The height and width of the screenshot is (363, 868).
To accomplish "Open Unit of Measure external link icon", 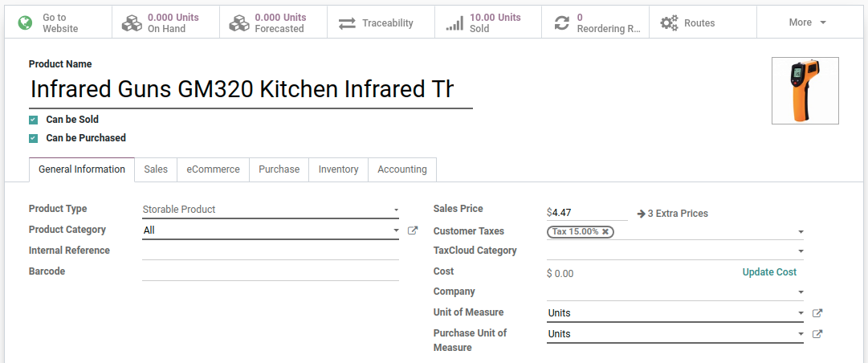I will coord(817,313).
